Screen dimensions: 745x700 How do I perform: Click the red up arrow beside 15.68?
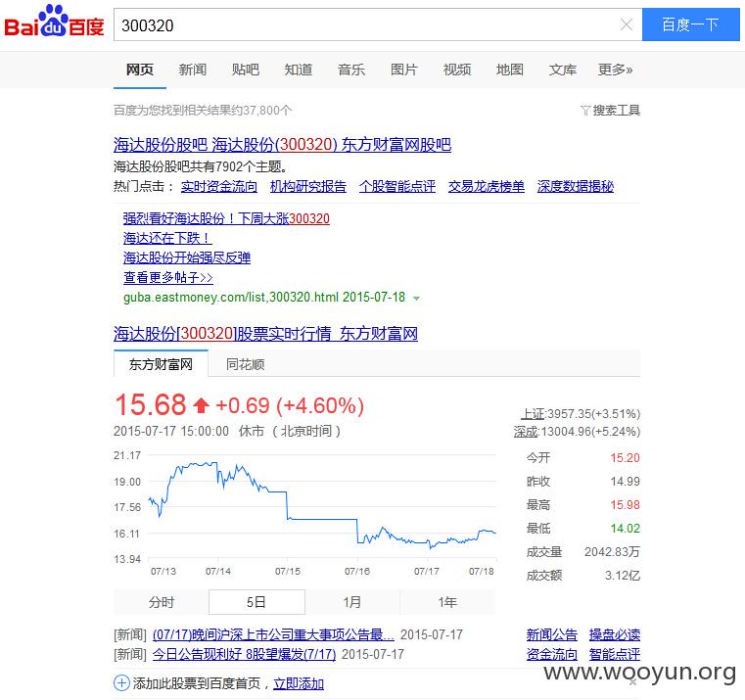[201, 405]
